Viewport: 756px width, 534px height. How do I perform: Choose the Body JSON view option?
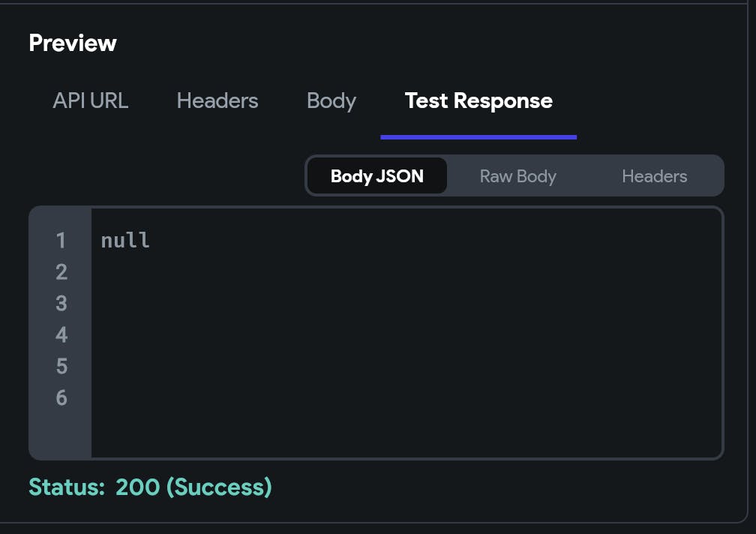click(x=376, y=176)
